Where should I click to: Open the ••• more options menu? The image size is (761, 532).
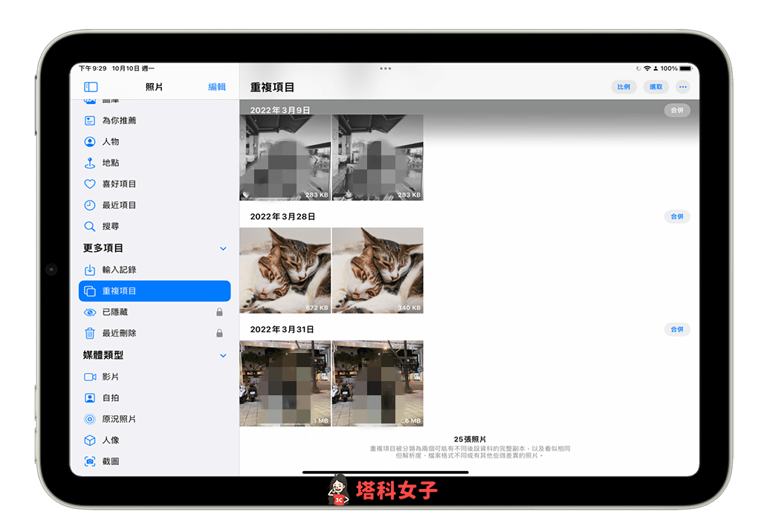pos(683,86)
